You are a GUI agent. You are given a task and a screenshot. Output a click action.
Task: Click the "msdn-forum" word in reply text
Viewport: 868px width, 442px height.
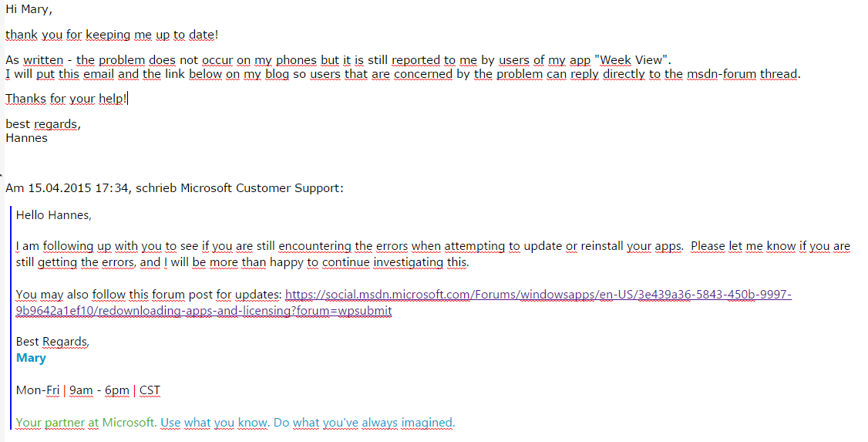pos(722,74)
